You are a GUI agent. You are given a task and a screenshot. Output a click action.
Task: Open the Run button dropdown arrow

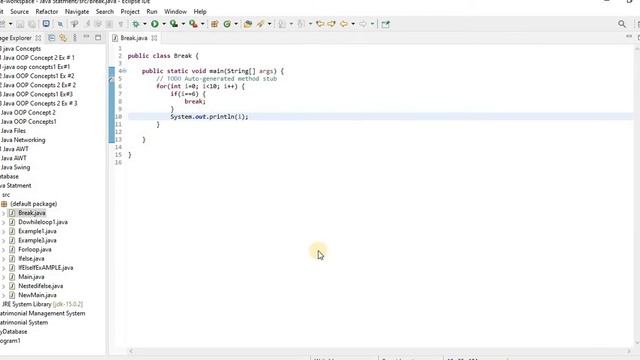coord(164,24)
